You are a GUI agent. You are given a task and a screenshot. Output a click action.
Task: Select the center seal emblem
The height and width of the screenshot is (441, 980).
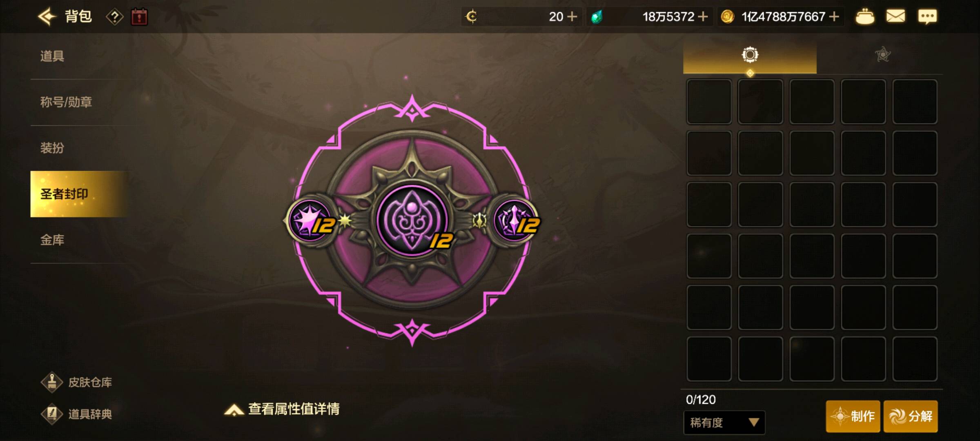coord(412,220)
